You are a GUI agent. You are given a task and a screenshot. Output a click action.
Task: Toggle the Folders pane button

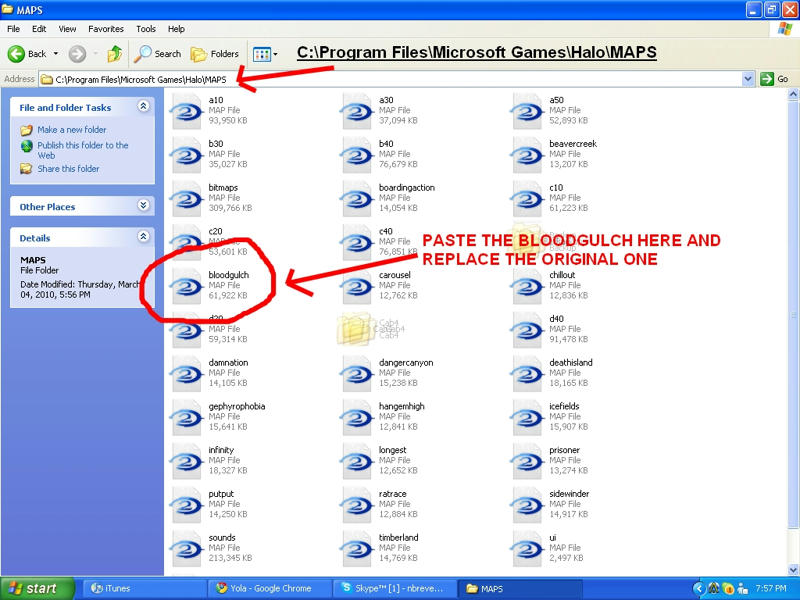214,54
